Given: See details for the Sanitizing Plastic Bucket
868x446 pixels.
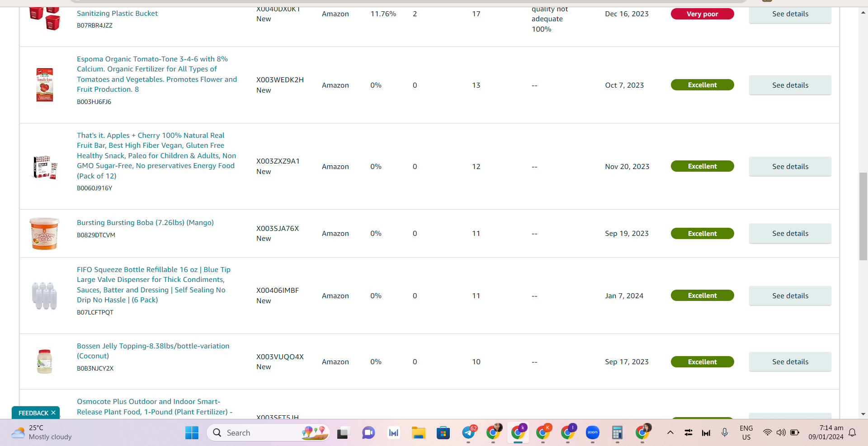Looking at the screenshot, I should pos(790,14).
